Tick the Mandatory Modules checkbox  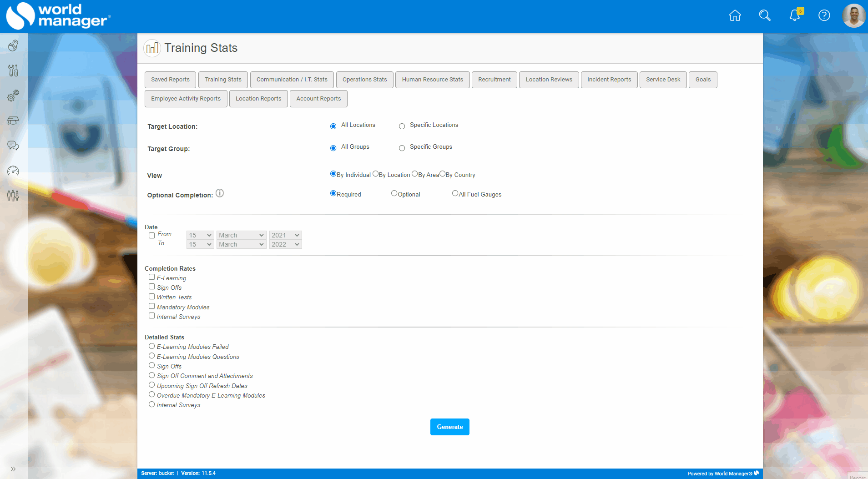[x=152, y=306]
